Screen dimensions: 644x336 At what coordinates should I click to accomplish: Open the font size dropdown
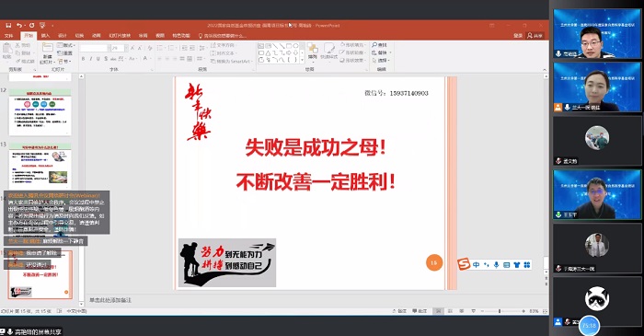click(126, 48)
